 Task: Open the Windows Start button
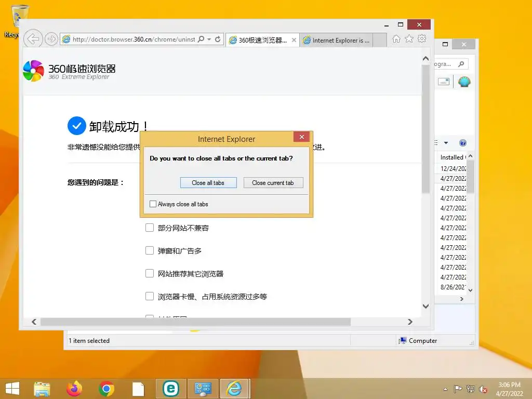pyautogui.click(x=12, y=389)
